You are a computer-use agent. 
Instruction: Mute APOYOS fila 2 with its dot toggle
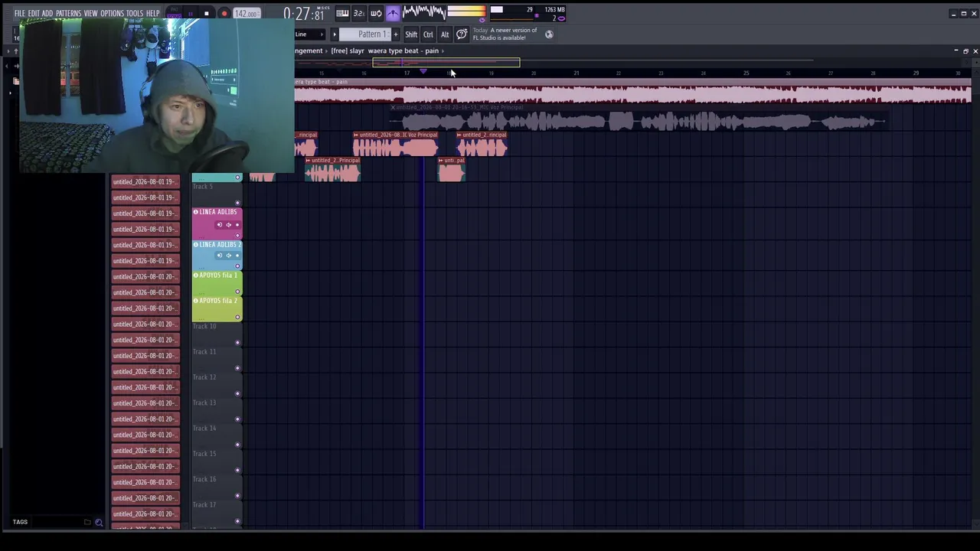click(237, 317)
